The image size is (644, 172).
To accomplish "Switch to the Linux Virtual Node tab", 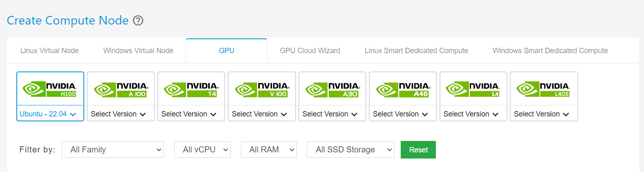I will (x=49, y=51).
